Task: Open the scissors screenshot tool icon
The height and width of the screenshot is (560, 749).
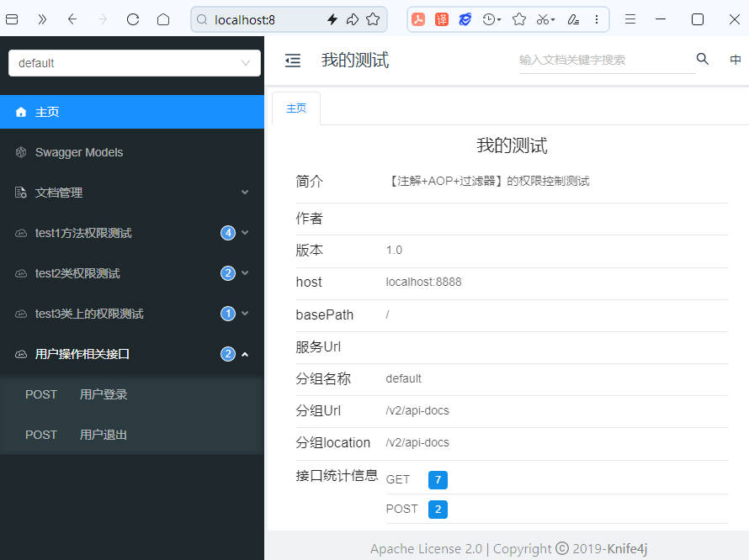Action: coord(545,19)
